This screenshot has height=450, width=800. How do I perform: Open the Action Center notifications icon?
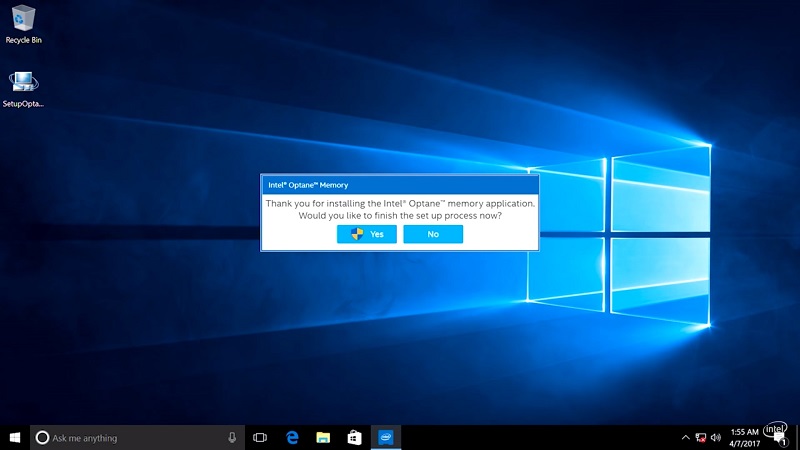tap(778, 438)
